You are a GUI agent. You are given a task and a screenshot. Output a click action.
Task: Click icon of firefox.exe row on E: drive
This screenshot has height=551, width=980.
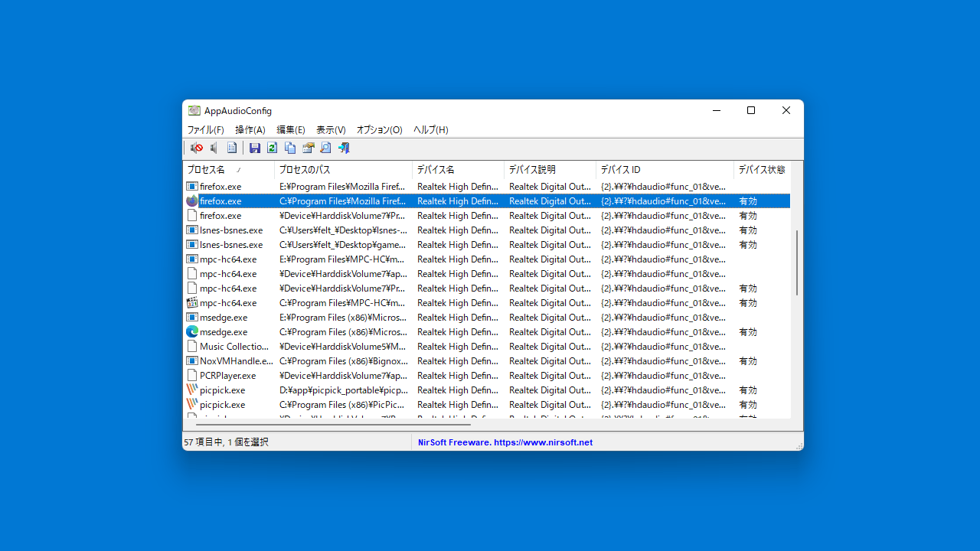point(192,186)
